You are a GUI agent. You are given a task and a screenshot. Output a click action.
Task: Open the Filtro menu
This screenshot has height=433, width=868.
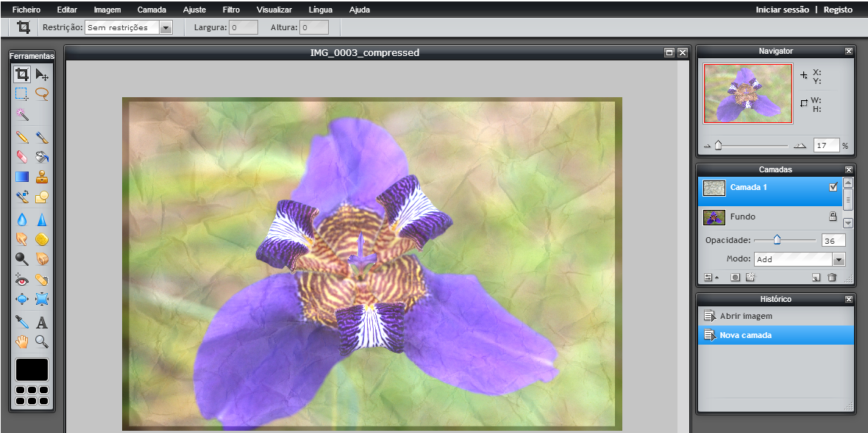click(x=232, y=10)
